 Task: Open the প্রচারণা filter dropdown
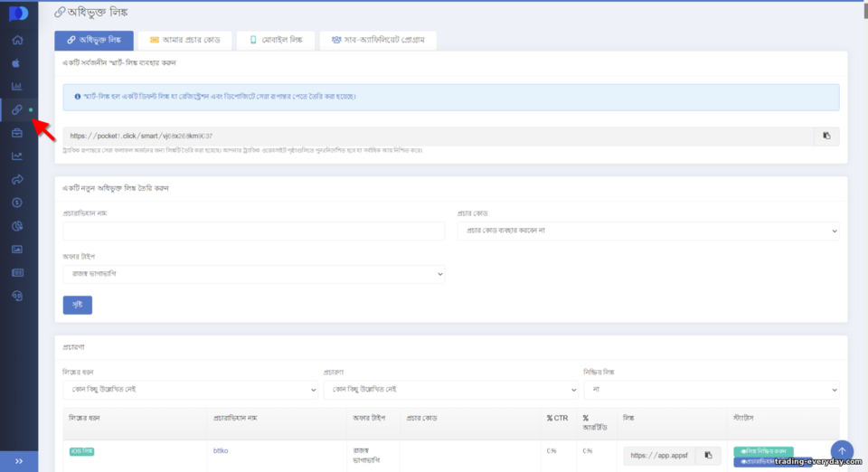tap(451, 390)
